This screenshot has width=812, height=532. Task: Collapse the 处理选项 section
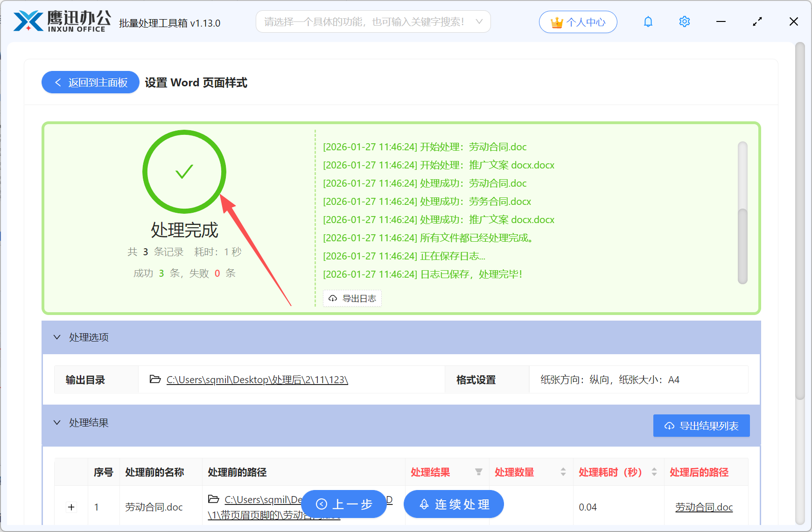[x=57, y=337]
